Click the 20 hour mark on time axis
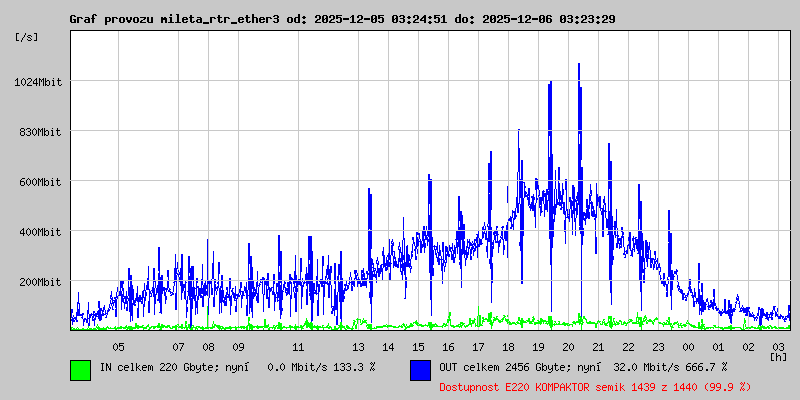The height and width of the screenshot is (400, 800). [x=568, y=347]
